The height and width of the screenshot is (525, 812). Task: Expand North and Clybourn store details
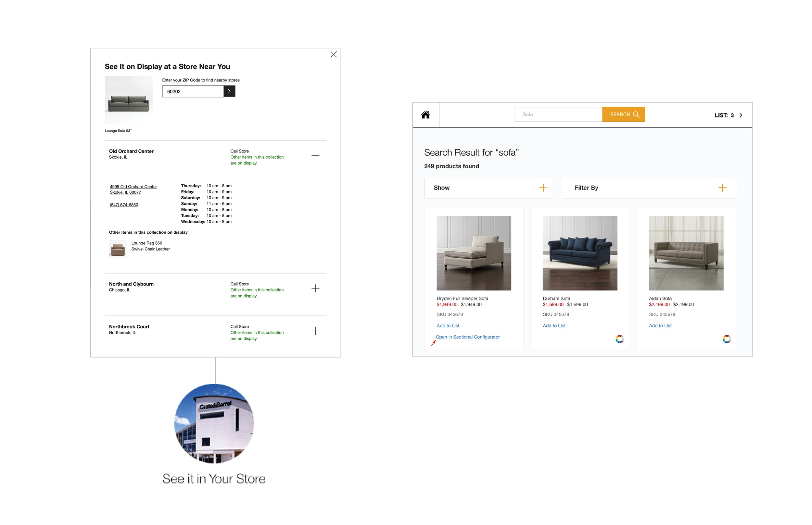[x=316, y=288]
